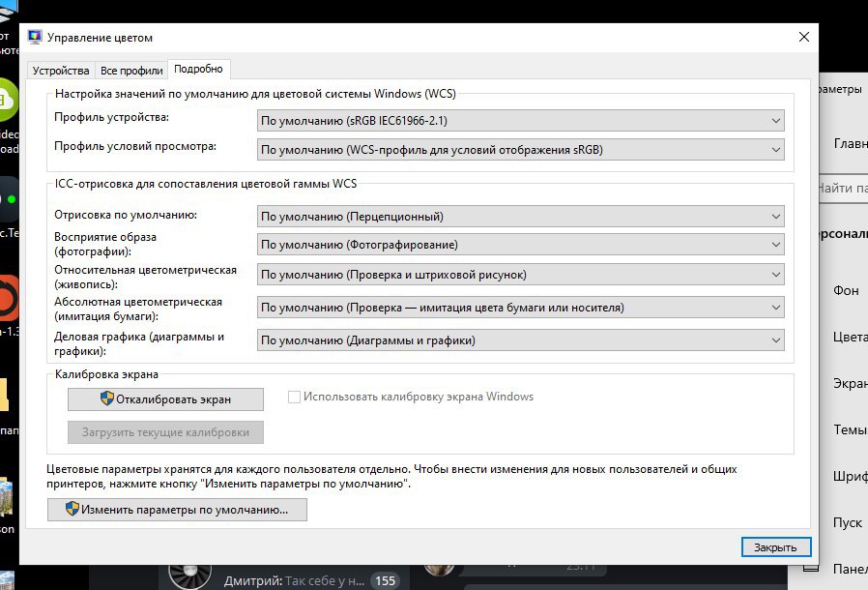Screen dimensions: 868x590
Task: Click the Закрыть button
Action: coord(776,546)
